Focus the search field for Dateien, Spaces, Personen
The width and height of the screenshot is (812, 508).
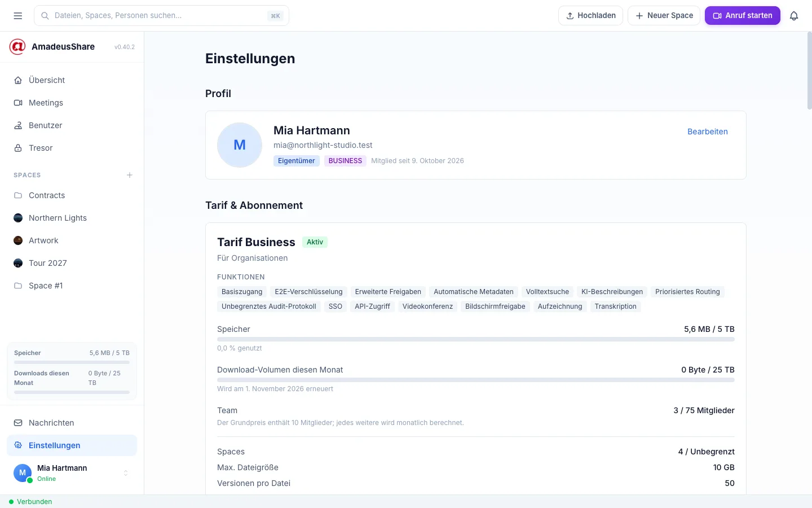click(161, 16)
